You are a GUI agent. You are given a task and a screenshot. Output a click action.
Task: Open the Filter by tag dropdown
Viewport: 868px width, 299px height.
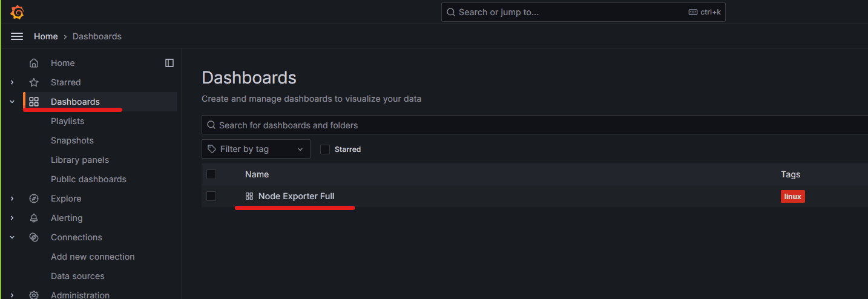[x=256, y=149]
